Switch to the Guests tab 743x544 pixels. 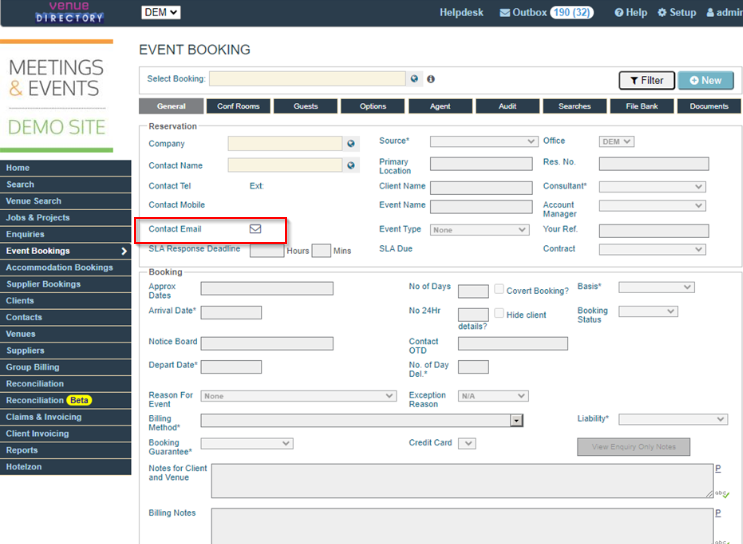[306, 106]
